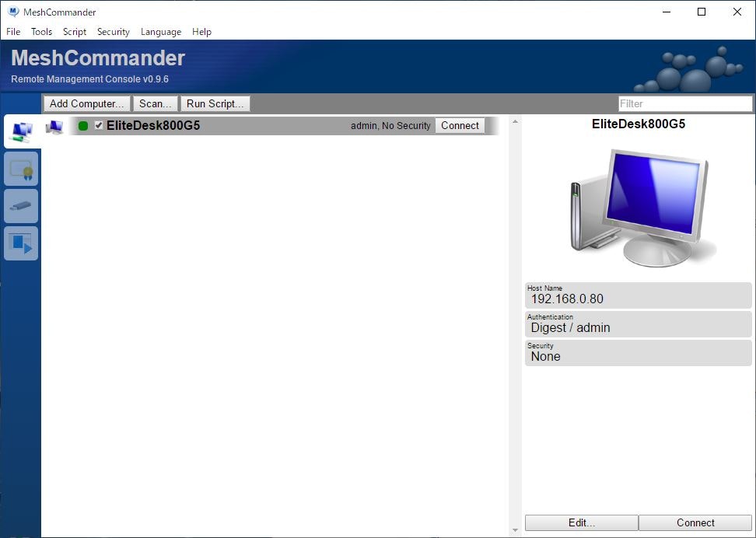Open the File menu
Screen dimensions: 756x538
point(13,32)
